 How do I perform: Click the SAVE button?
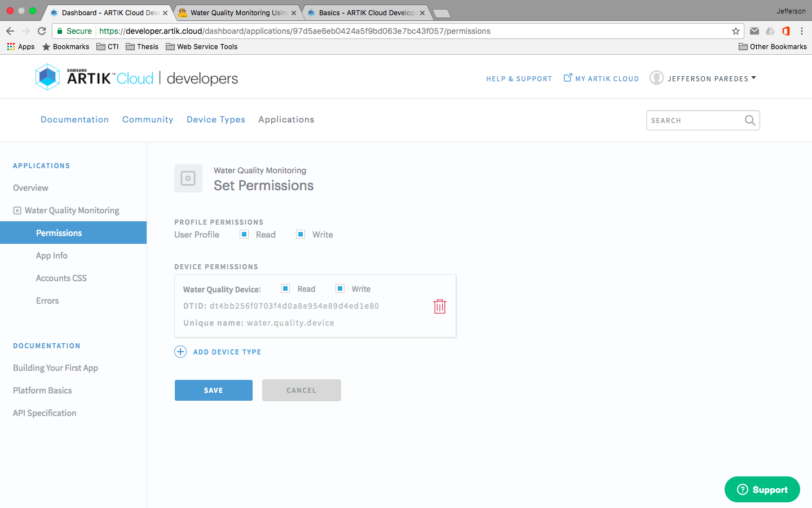coord(214,390)
